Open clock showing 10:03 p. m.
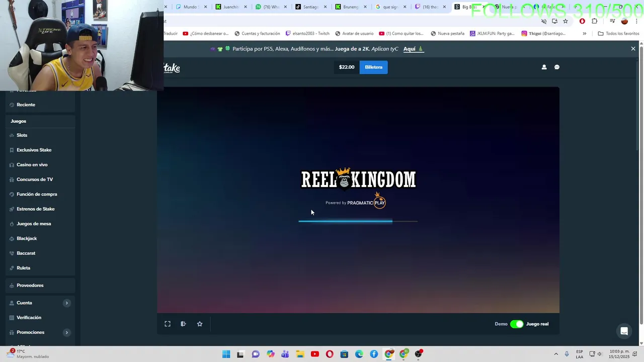This screenshot has width=644, height=362. point(619,354)
